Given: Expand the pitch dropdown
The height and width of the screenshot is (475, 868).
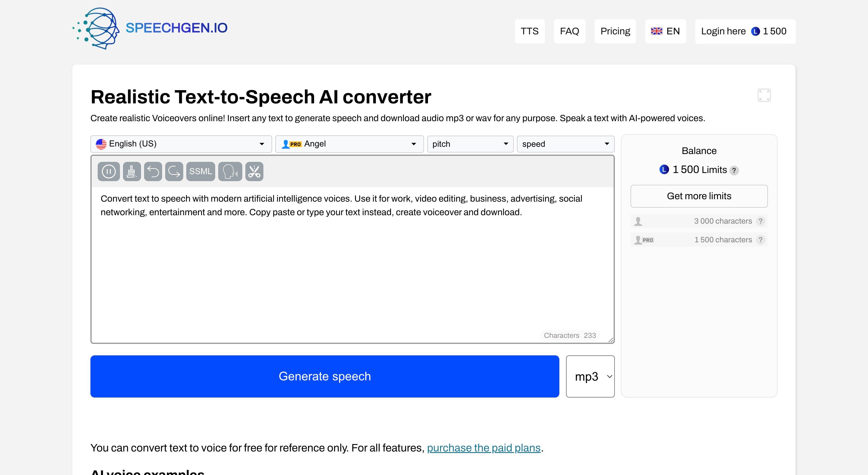Looking at the screenshot, I should [470, 144].
